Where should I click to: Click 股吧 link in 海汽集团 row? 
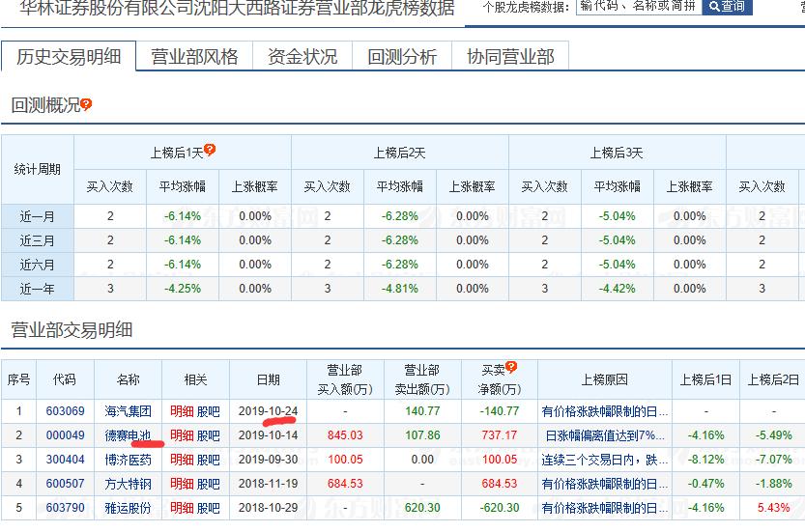[209, 411]
